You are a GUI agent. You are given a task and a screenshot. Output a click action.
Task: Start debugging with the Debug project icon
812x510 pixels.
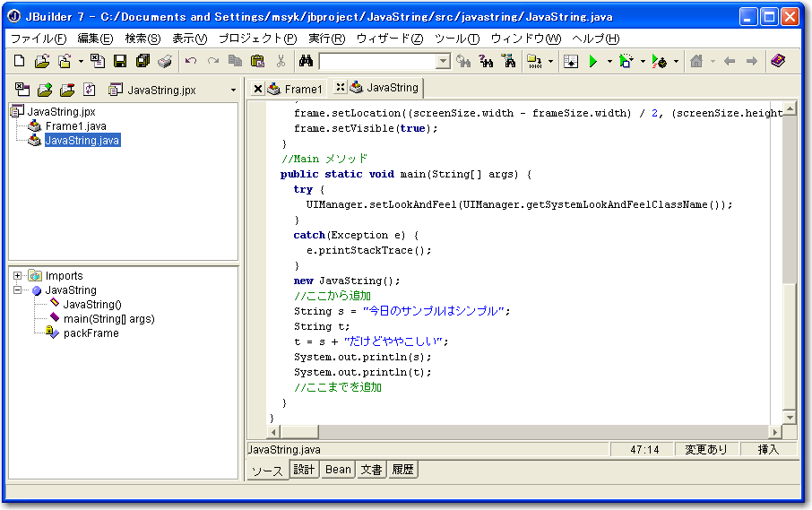click(x=626, y=61)
